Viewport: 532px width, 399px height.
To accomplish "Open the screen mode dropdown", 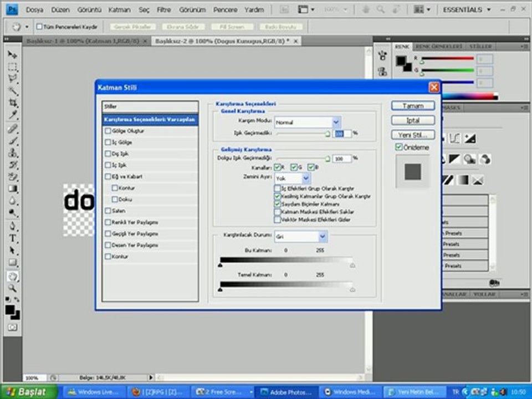I will [x=306, y=9].
